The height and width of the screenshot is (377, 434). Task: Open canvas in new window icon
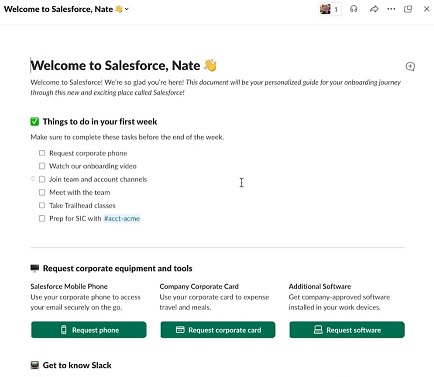(x=408, y=9)
